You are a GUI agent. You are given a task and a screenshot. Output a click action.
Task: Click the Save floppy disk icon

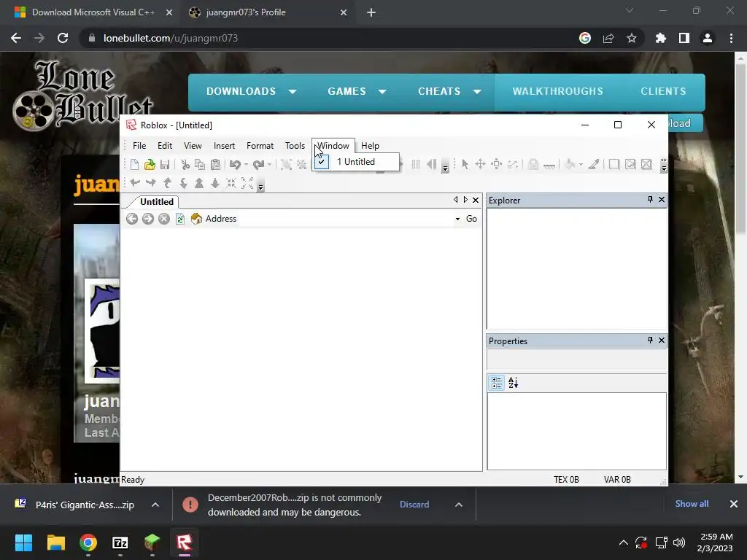point(165,165)
